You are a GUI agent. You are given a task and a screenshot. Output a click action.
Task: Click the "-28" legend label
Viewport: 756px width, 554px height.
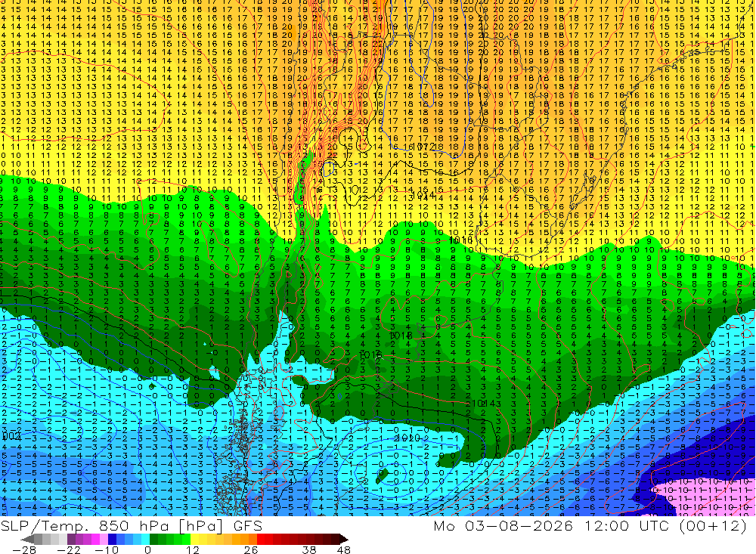[24, 549]
